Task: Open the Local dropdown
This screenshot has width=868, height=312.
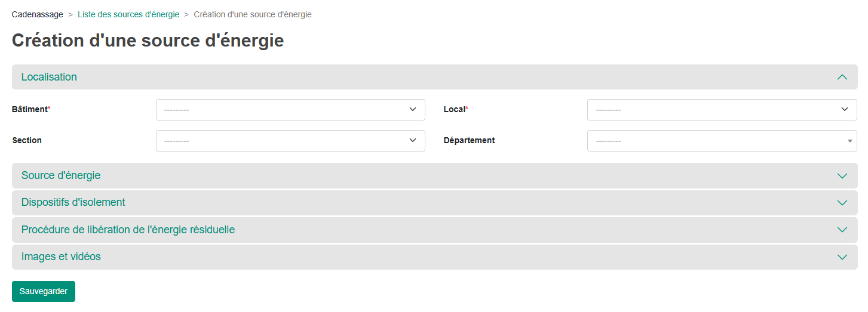Action: 722,110
